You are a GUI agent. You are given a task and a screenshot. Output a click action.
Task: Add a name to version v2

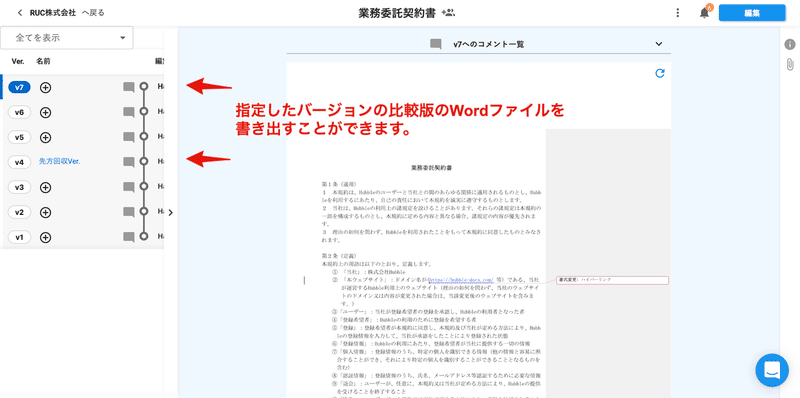(45, 212)
